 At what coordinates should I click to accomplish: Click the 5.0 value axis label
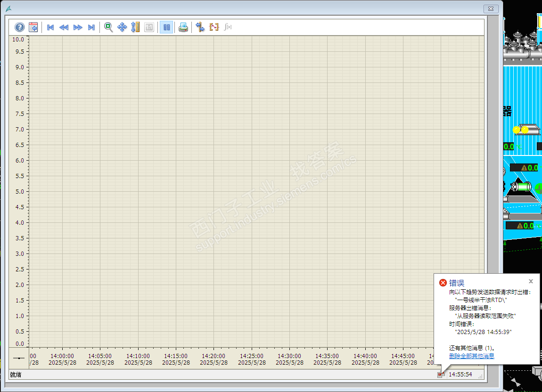(x=20, y=191)
